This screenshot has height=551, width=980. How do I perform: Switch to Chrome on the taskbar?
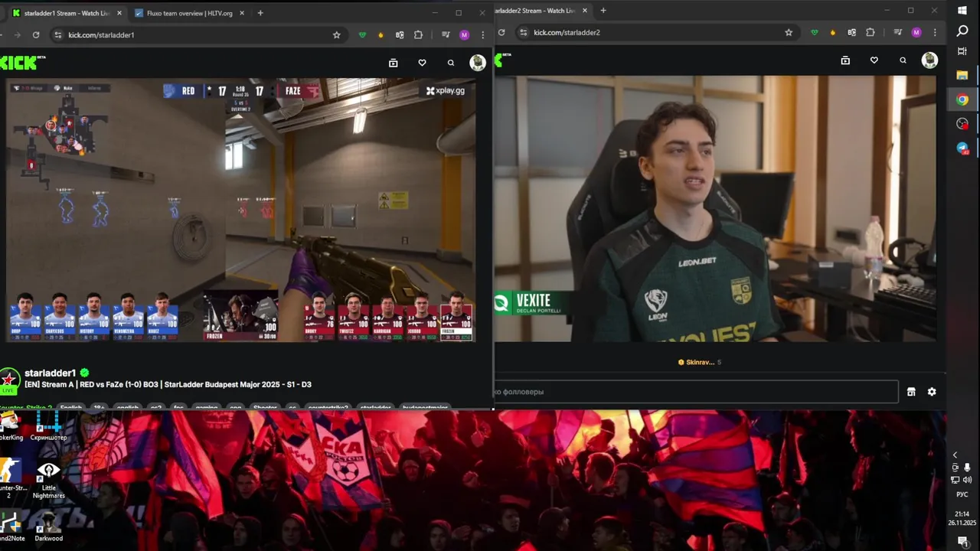point(962,99)
